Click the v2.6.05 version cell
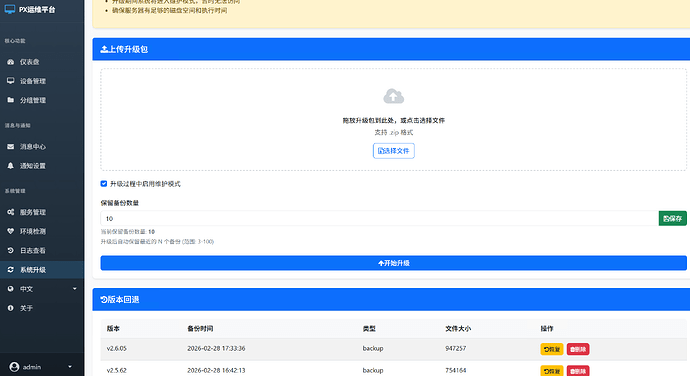Screen dimensions: 690x376 [x=116, y=348]
